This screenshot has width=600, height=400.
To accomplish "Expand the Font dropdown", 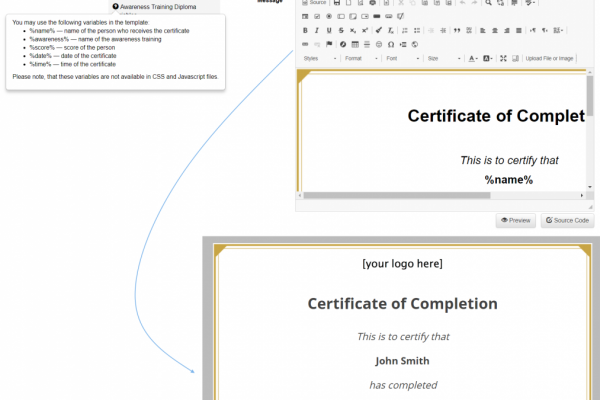I will pyautogui.click(x=402, y=59).
